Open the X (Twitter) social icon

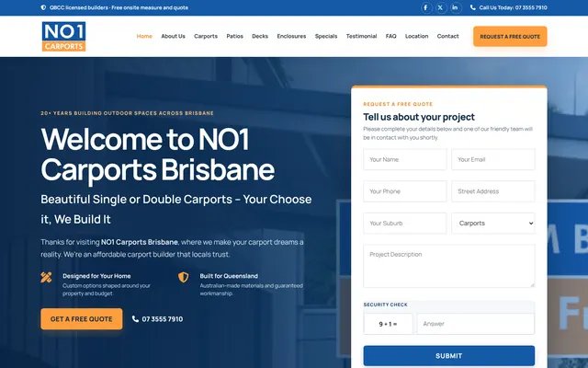441,7
